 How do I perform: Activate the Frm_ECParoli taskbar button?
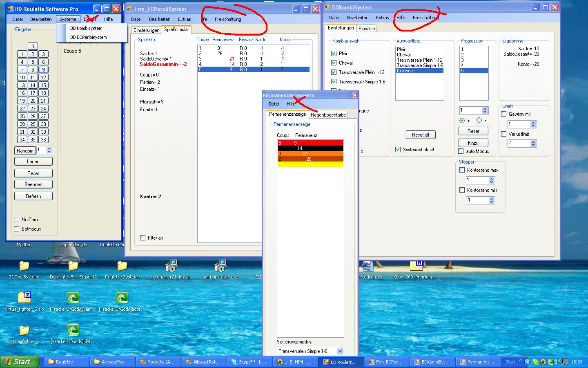pos(387,362)
